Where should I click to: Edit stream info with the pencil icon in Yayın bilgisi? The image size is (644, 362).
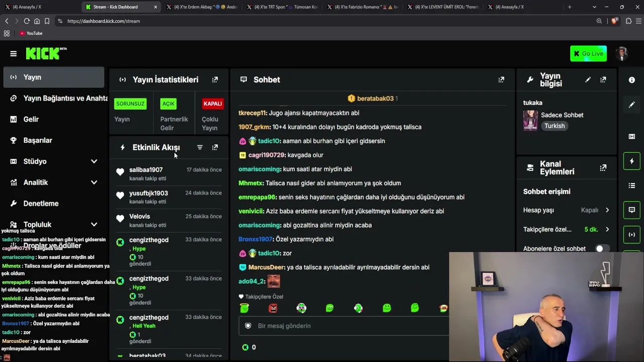pyautogui.click(x=588, y=79)
